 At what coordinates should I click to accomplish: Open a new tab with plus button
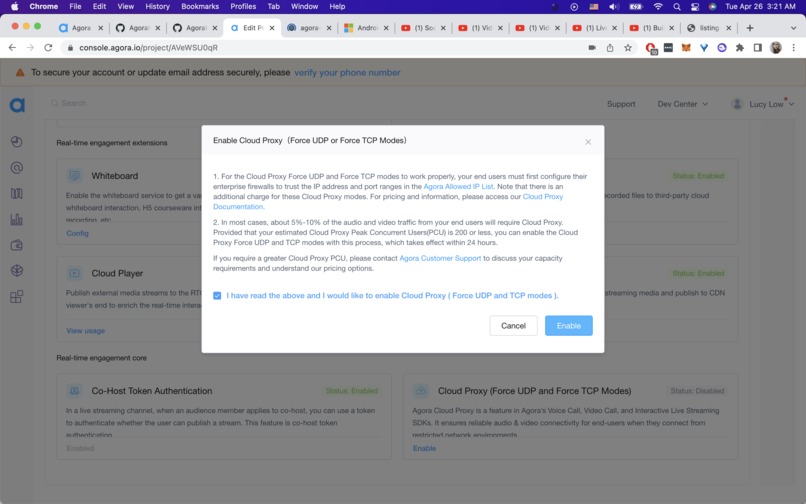(x=750, y=28)
